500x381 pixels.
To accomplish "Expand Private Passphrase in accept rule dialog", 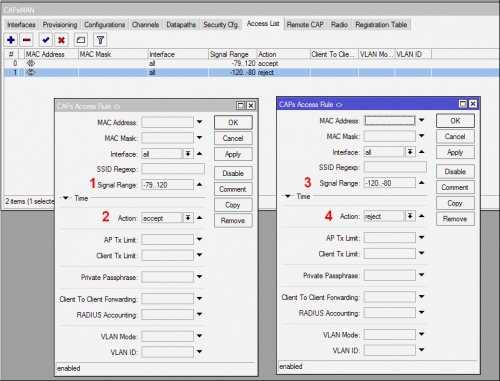I will point(199,277).
